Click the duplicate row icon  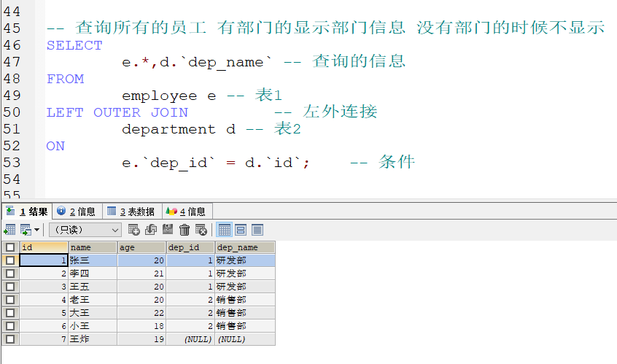tap(151, 230)
